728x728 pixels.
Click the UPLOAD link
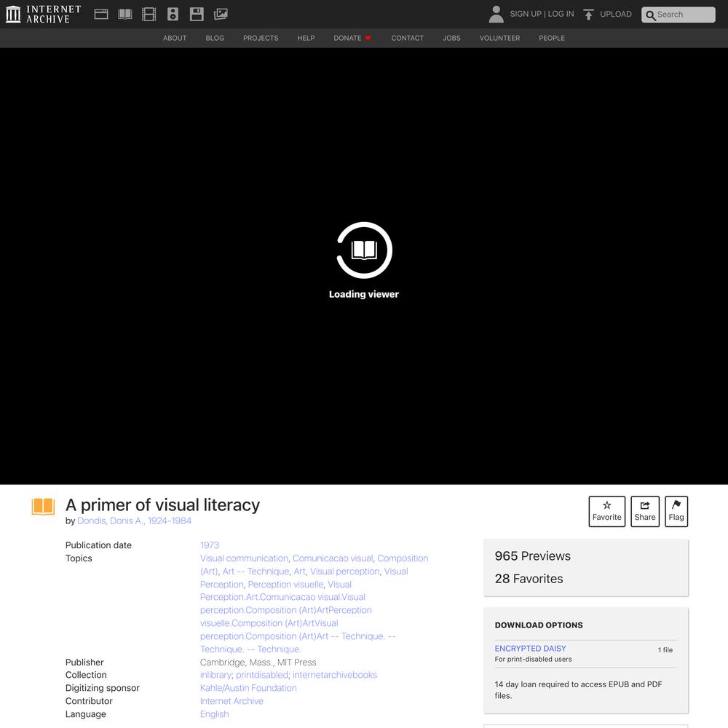pyautogui.click(x=616, y=14)
